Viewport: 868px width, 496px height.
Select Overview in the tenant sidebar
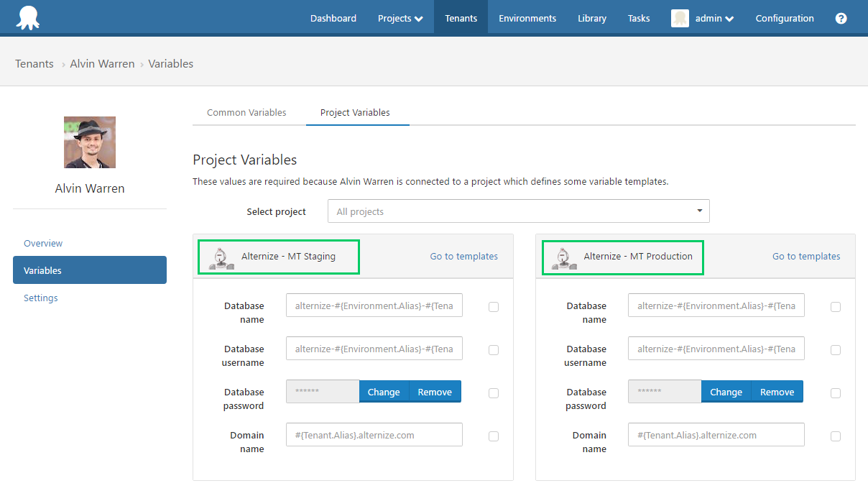point(43,243)
